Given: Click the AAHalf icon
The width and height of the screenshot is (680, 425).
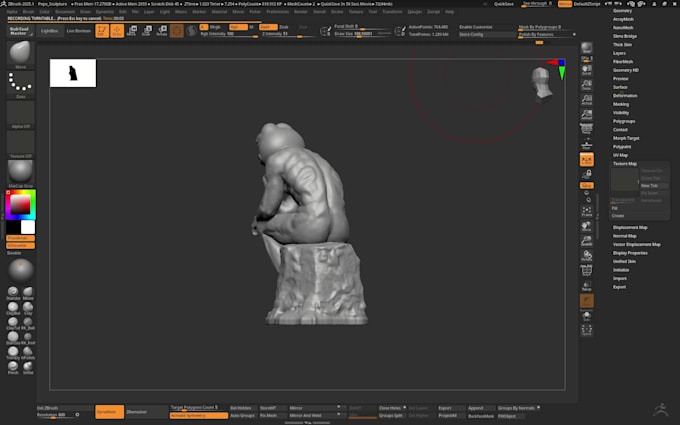Looking at the screenshot, I should pyautogui.click(x=586, y=114).
